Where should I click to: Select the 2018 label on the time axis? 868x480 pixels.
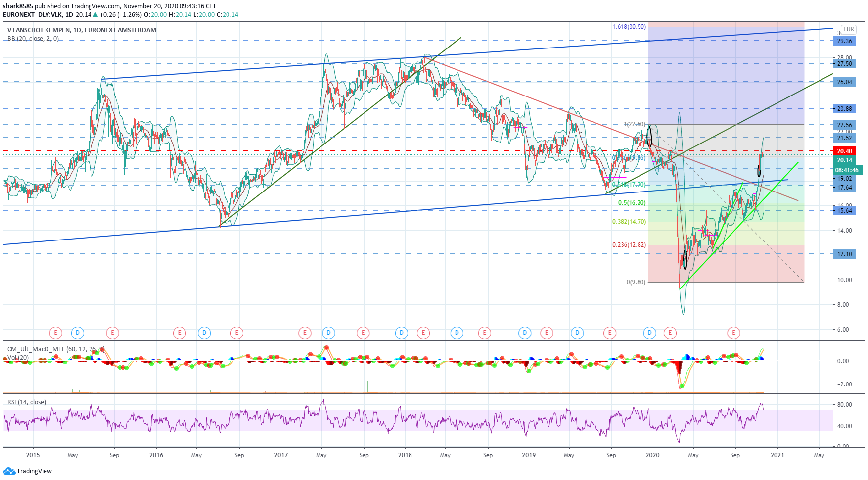click(405, 455)
